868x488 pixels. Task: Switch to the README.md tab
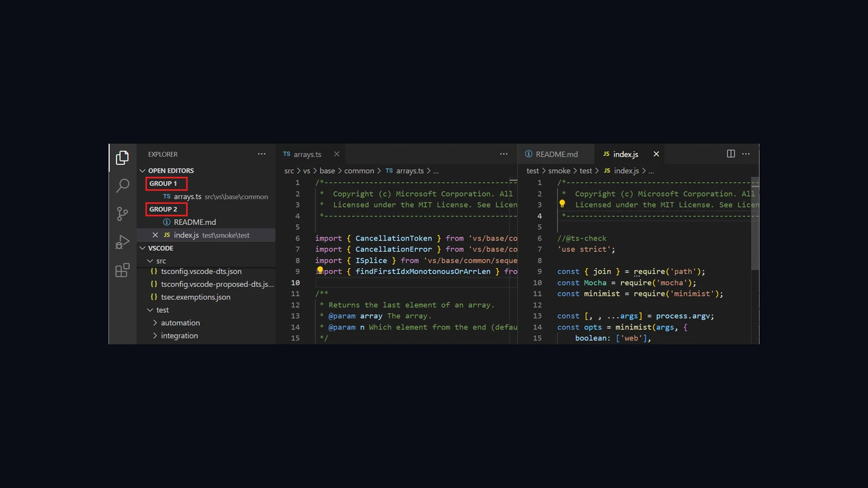pos(557,154)
